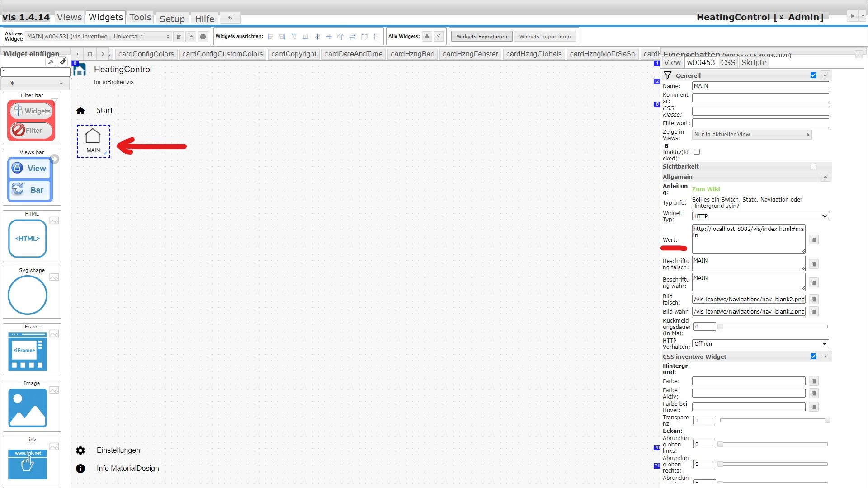868x488 pixels.
Task: Select the link widget from sidebar
Action: point(28,464)
